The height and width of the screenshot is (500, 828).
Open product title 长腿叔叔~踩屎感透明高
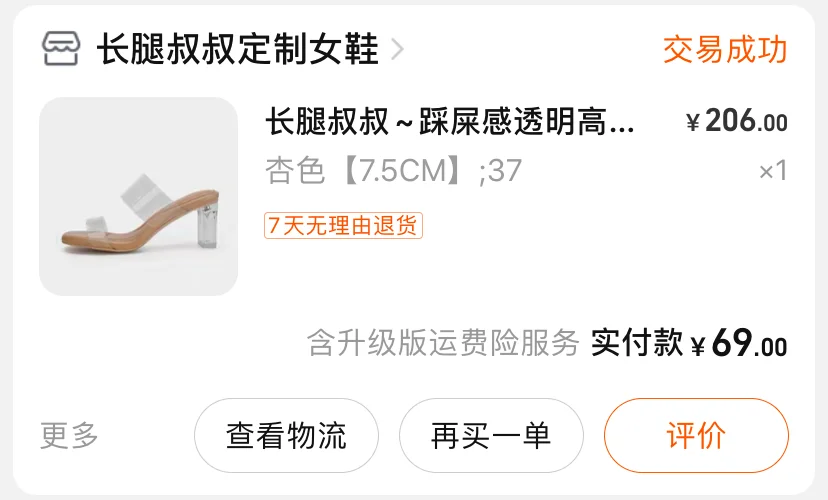449,121
